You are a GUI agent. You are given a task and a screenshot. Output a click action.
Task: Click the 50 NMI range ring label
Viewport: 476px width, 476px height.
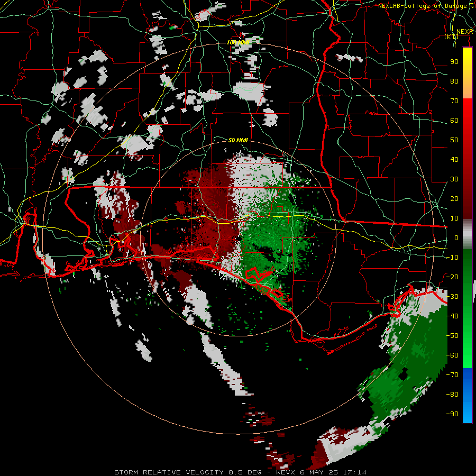click(238, 140)
